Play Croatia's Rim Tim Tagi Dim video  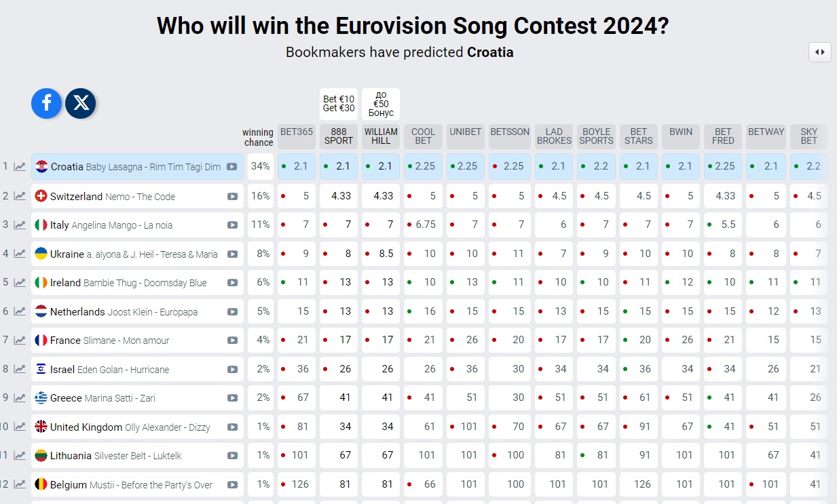click(234, 166)
